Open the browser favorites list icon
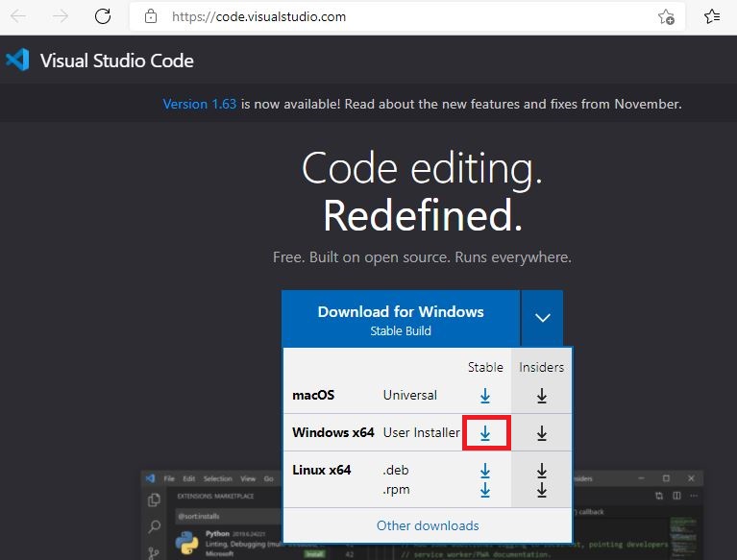Image resolution: width=737 pixels, height=560 pixels. (x=712, y=16)
